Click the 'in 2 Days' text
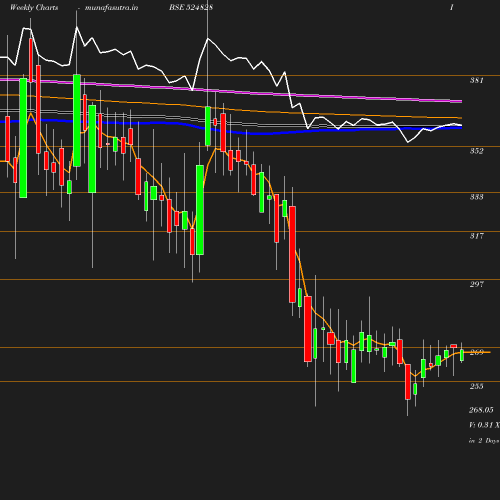500x500 pixels. [484, 441]
